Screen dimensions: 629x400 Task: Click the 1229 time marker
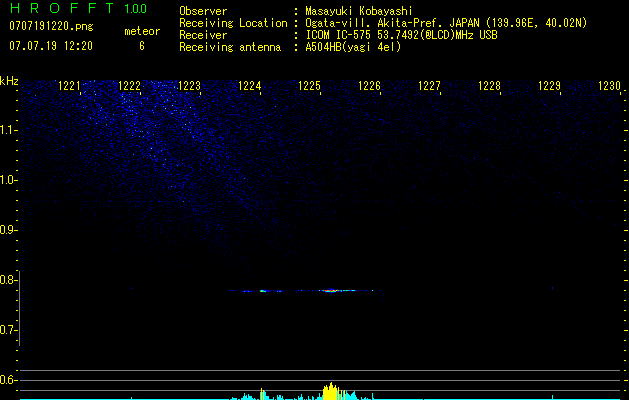click(549, 86)
